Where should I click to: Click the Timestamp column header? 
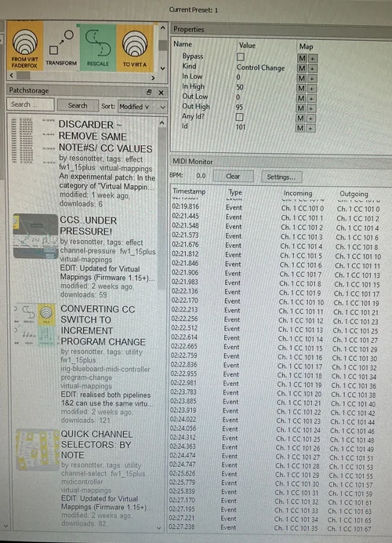click(189, 191)
